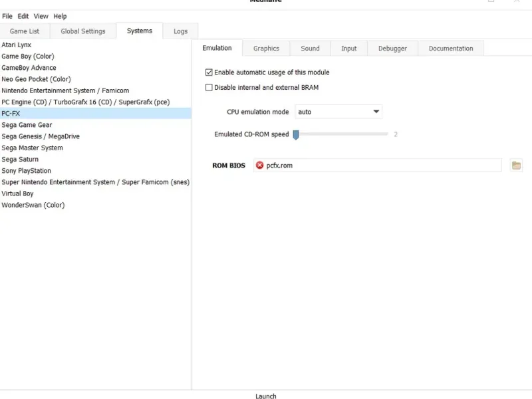Open the Edit menu
This screenshot has height=399, width=532.
(x=23, y=16)
